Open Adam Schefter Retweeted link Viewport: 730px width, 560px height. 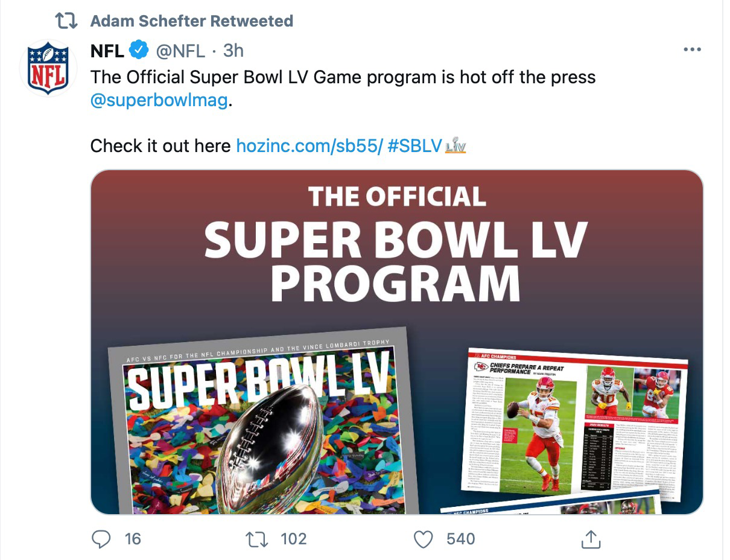click(191, 21)
